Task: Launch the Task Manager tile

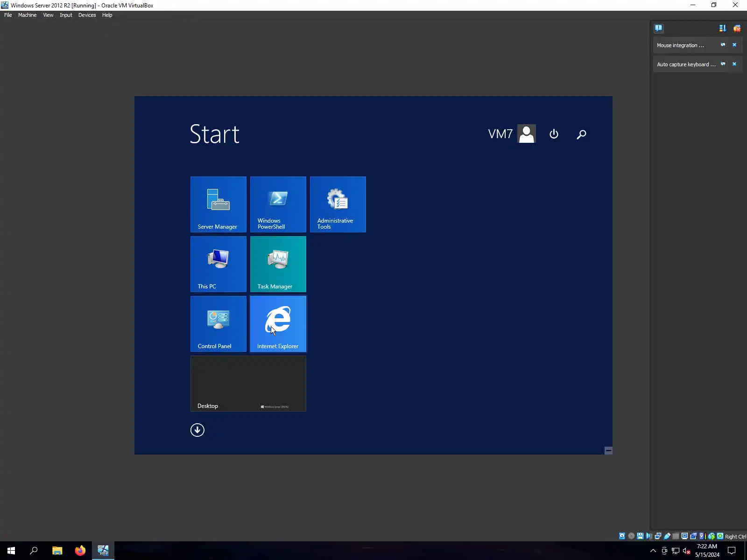Action: [x=278, y=264]
